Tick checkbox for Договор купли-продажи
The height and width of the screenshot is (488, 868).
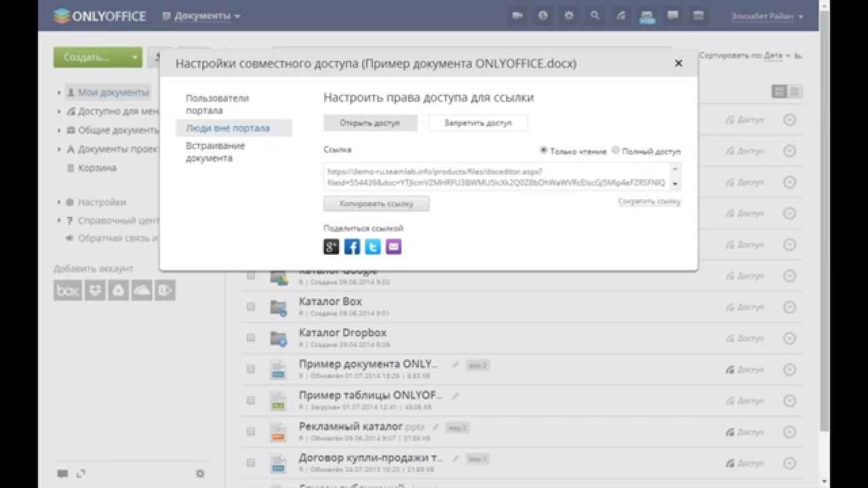pyautogui.click(x=251, y=462)
